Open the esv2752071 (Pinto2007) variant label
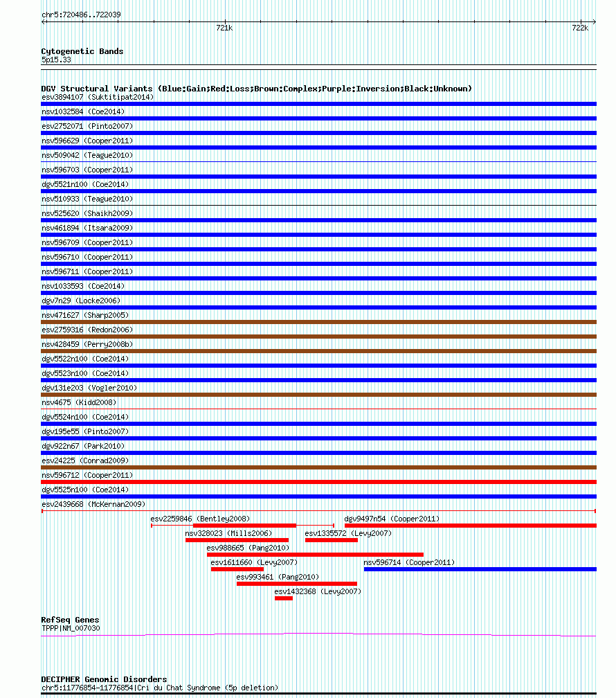The height and width of the screenshot is (698, 616). click(87, 127)
